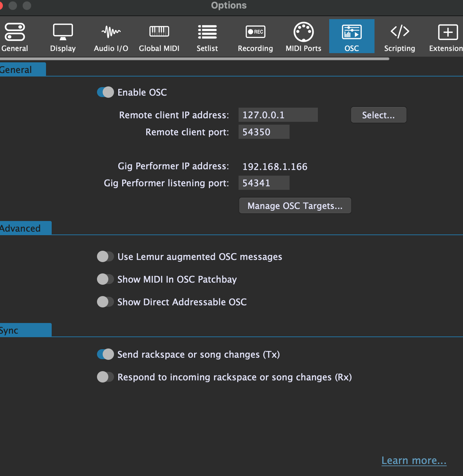This screenshot has height=476, width=463.
Task: Click the Select... button for IP address
Action: coord(378,115)
